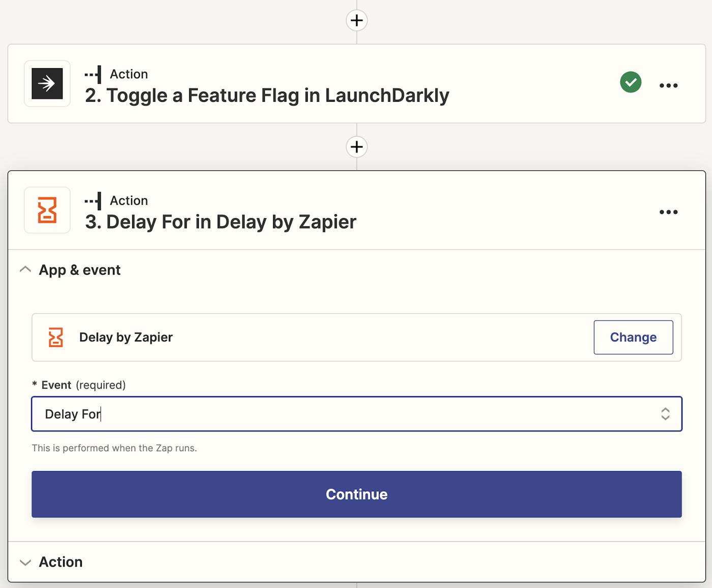Click the step 3 title Delay For in Delay by Zapier
This screenshot has height=588, width=712.
click(221, 222)
